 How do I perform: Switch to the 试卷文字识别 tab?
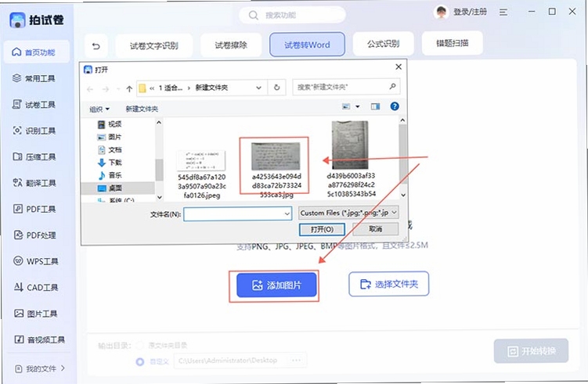[x=154, y=45]
